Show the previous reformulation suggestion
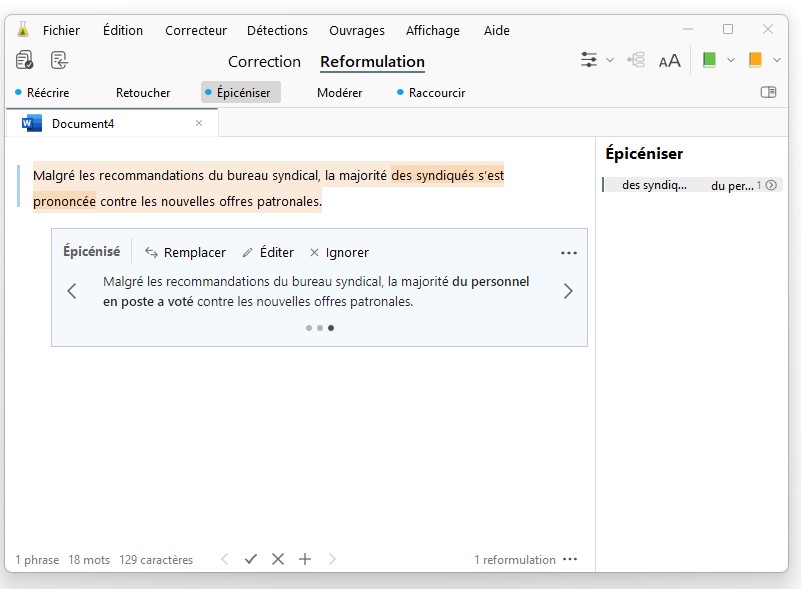 click(72, 291)
